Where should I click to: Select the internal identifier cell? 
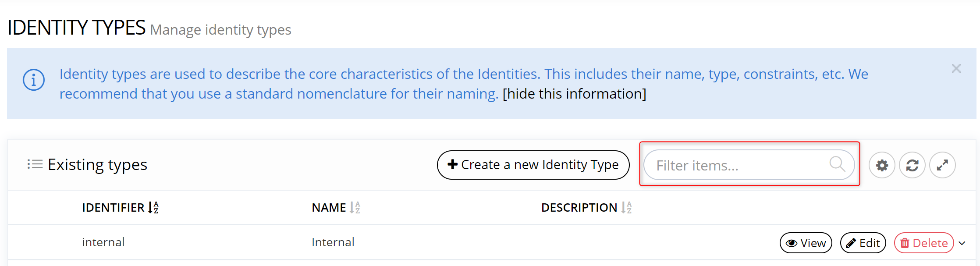click(x=103, y=242)
